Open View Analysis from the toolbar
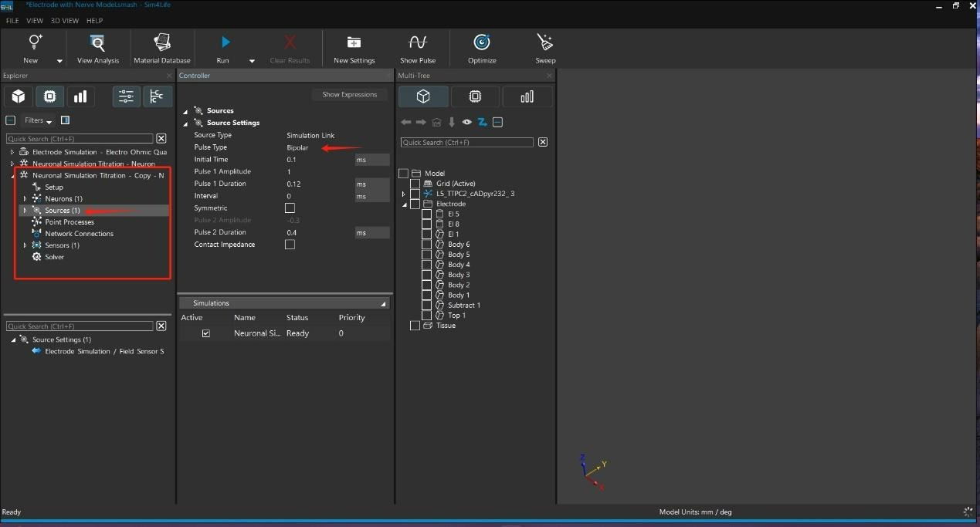Image resolution: width=980 pixels, height=527 pixels. click(x=97, y=42)
